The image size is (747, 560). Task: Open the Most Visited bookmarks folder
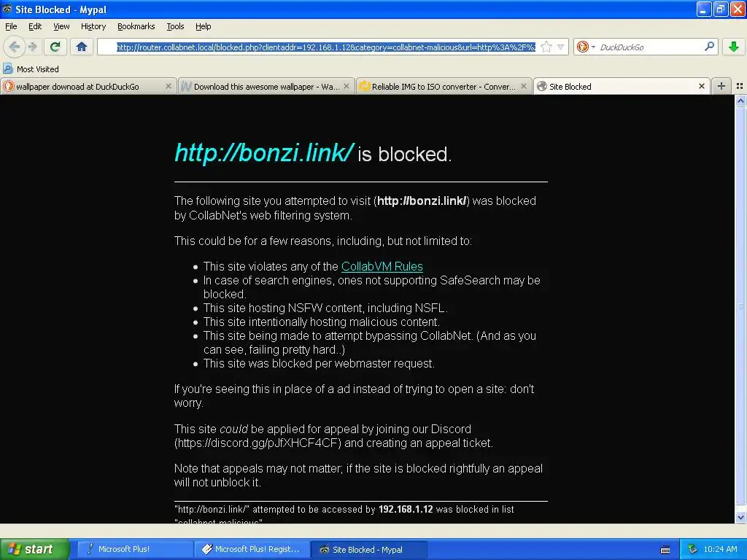pyautogui.click(x=31, y=69)
